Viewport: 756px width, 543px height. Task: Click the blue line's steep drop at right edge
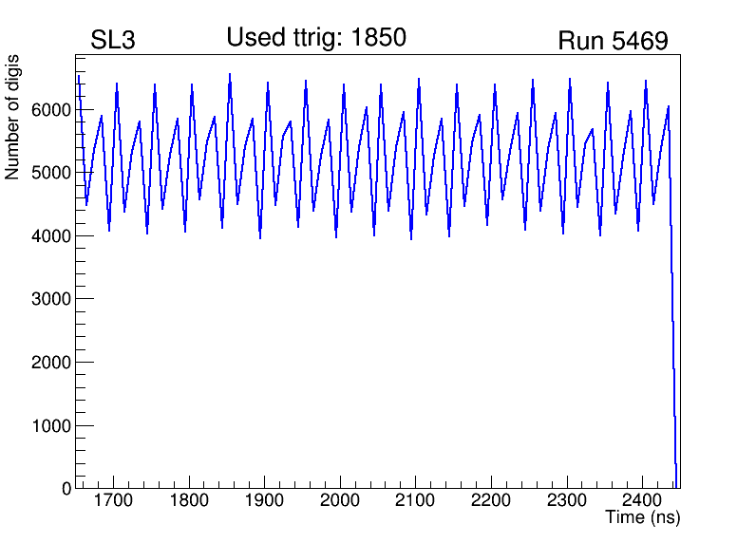click(672, 332)
